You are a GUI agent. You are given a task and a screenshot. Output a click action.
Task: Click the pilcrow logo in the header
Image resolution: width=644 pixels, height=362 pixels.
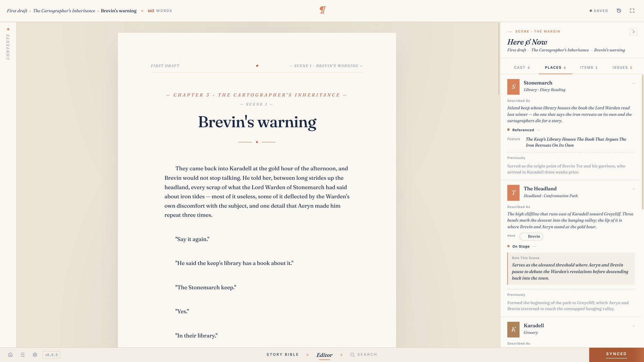point(323,10)
